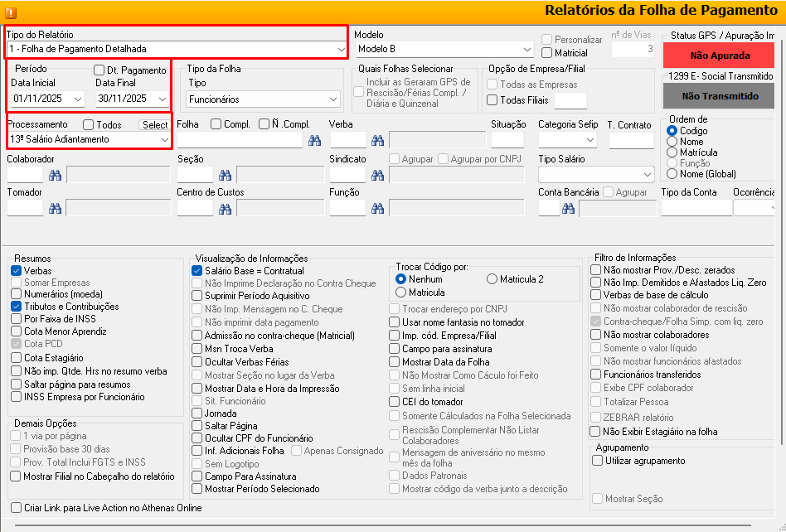Click the Colaborador search binoculars icon
Image resolution: width=786 pixels, height=532 pixels.
coord(55,175)
